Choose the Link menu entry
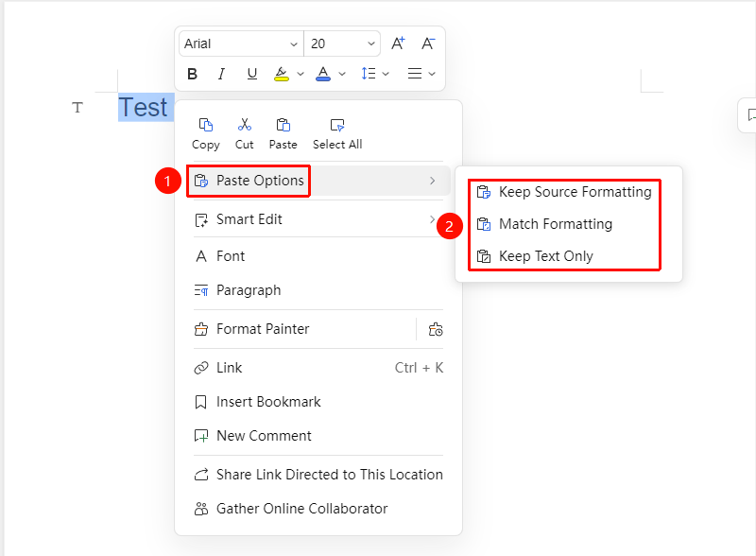The image size is (756, 556). pyautogui.click(x=318, y=368)
